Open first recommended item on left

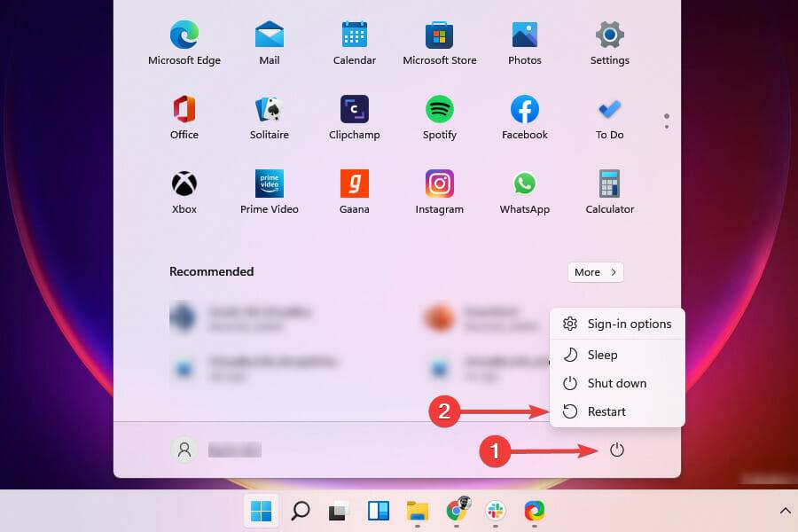tap(240, 317)
